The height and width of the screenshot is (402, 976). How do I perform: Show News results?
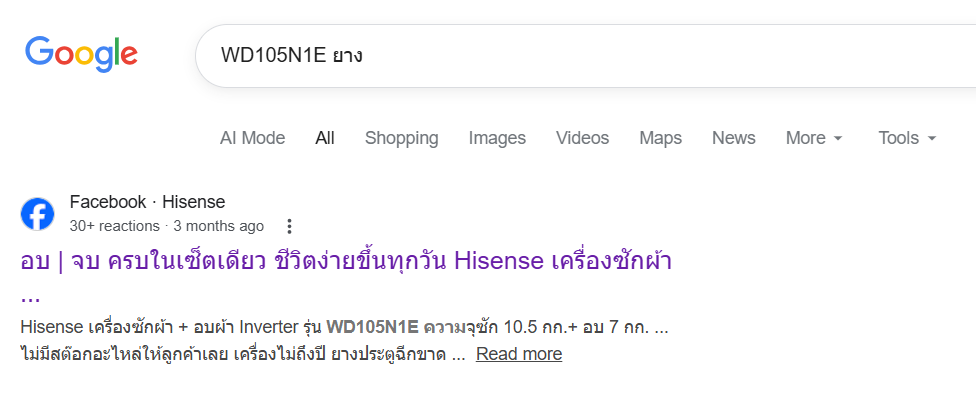tap(733, 138)
